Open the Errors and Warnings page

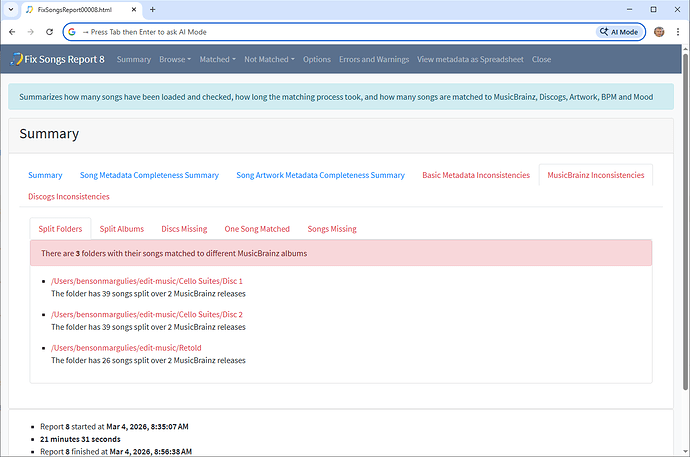pos(374,59)
